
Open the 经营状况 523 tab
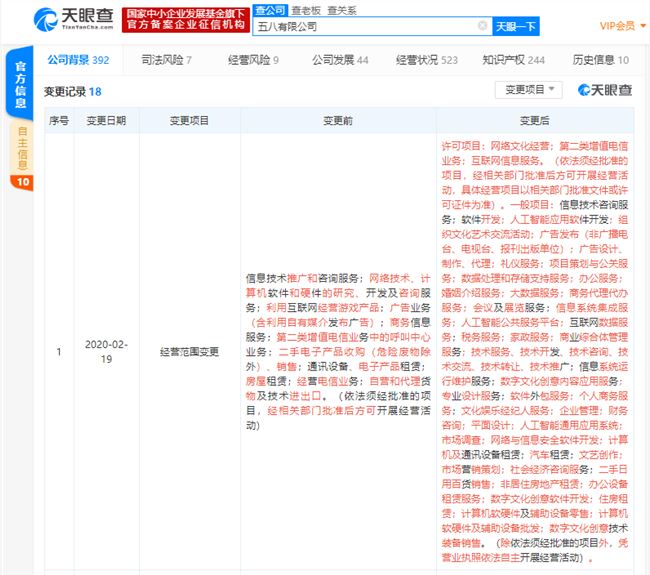(427, 60)
